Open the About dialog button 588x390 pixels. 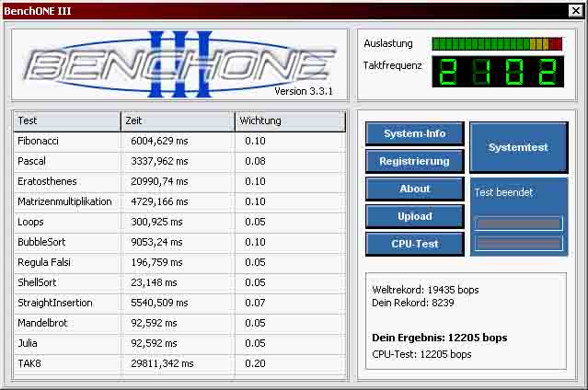click(x=415, y=189)
